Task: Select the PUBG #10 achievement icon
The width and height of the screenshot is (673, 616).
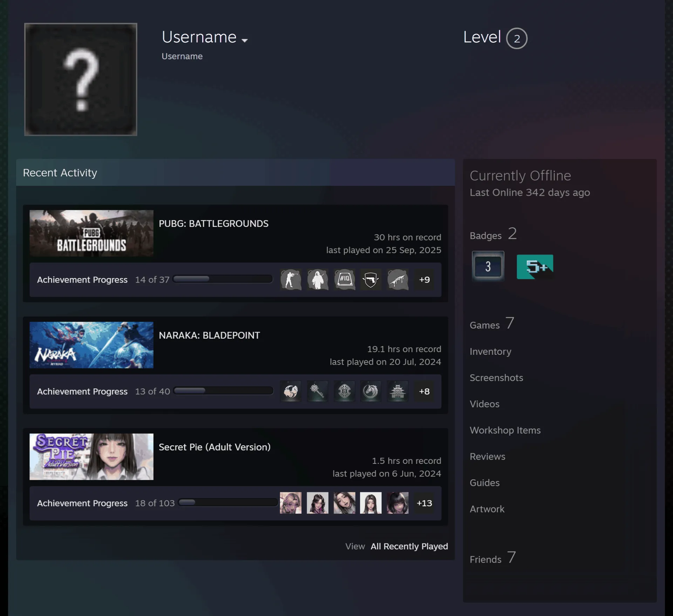Action: (x=344, y=279)
